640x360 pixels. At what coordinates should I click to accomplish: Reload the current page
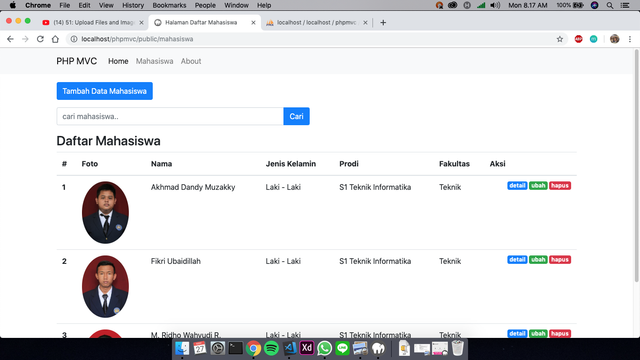point(40,39)
